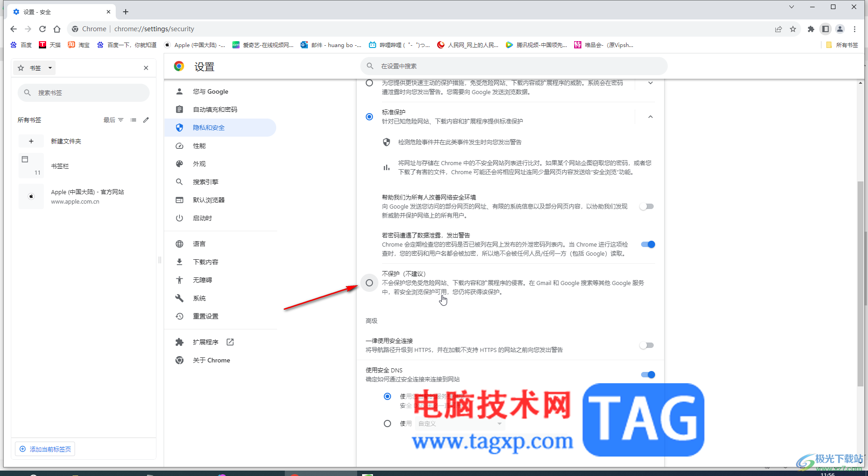Open the 默认浏览器 settings section
This screenshot has height=476, width=868.
221,200
